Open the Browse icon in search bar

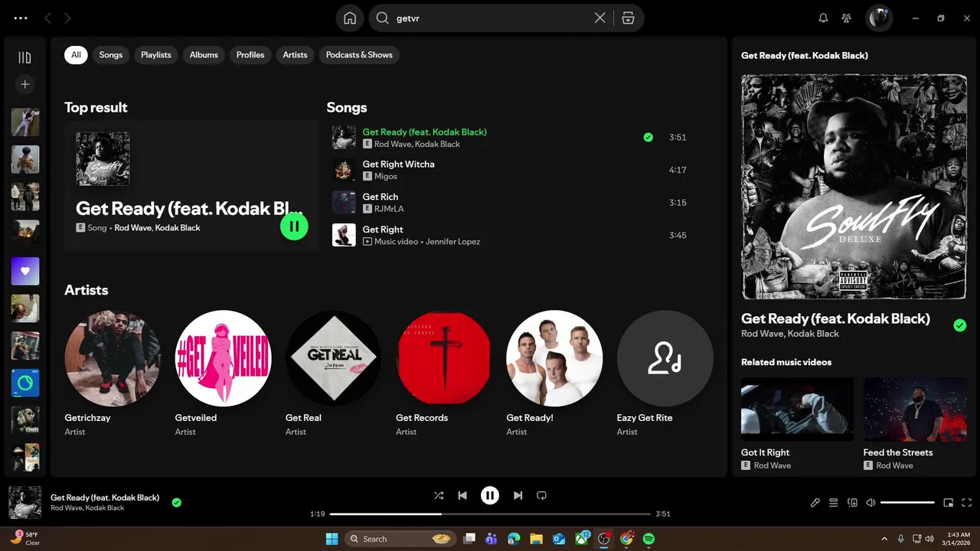[628, 18]
